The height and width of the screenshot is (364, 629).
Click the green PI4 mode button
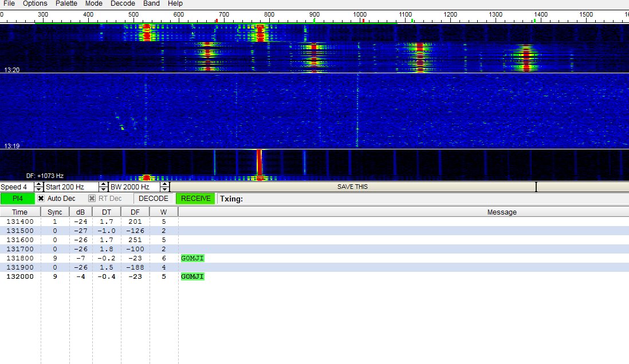point(17,199)
